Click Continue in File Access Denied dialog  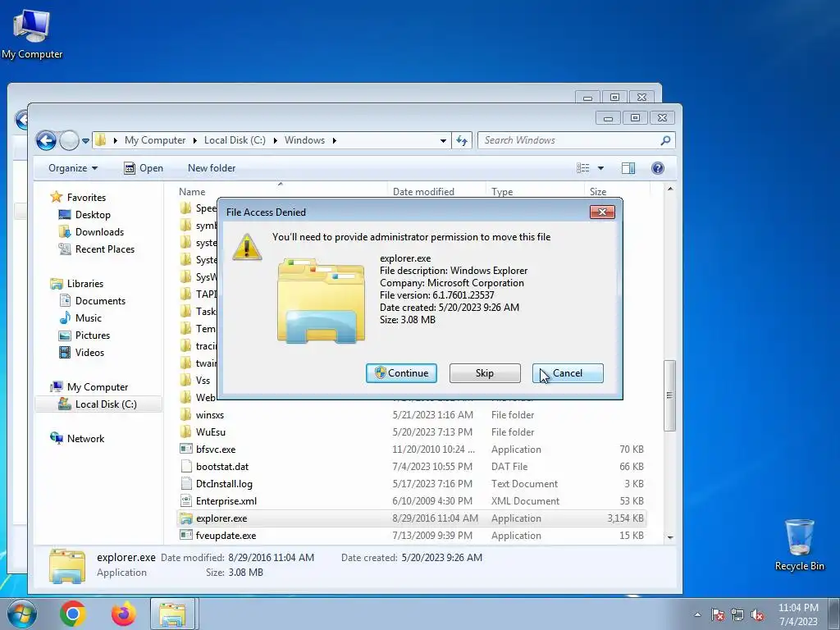coord(401,373)
